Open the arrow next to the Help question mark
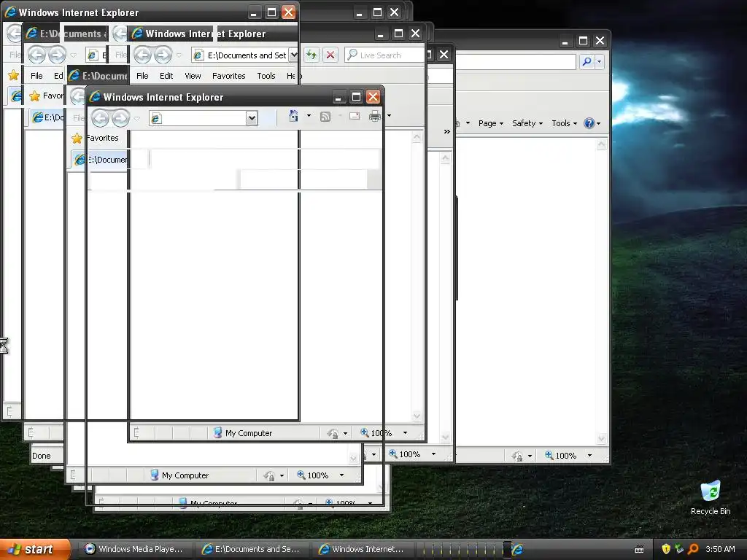This screenshot has width=747, height=560. tap(598, 124)
